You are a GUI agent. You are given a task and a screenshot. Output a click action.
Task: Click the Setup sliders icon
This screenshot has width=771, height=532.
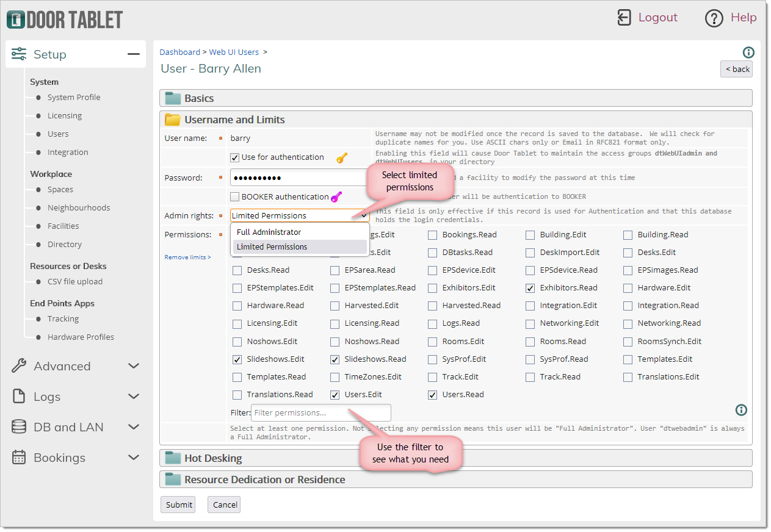(x=19, y=54)
